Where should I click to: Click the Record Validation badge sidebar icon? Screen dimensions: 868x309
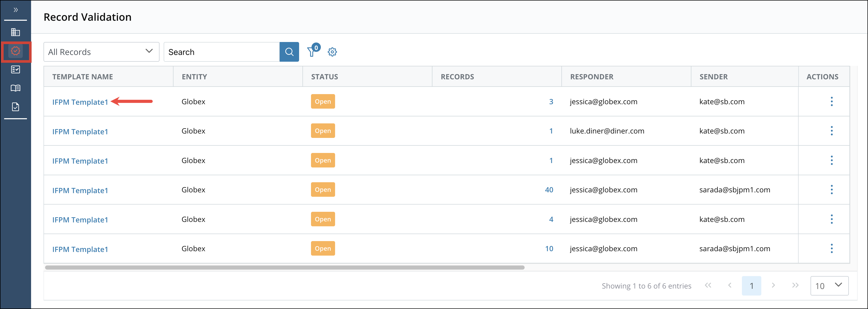[16, 51]
